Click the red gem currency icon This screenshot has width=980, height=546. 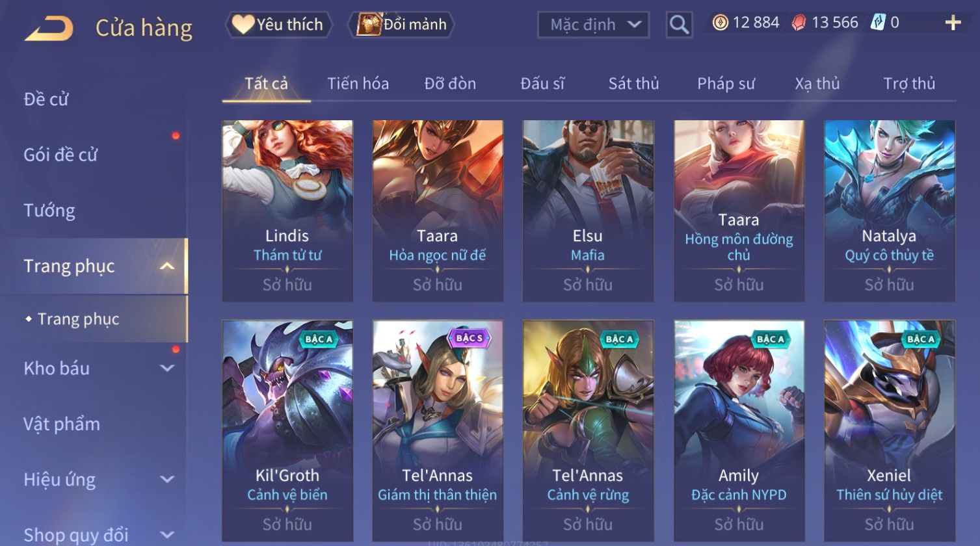pos(799,23)
